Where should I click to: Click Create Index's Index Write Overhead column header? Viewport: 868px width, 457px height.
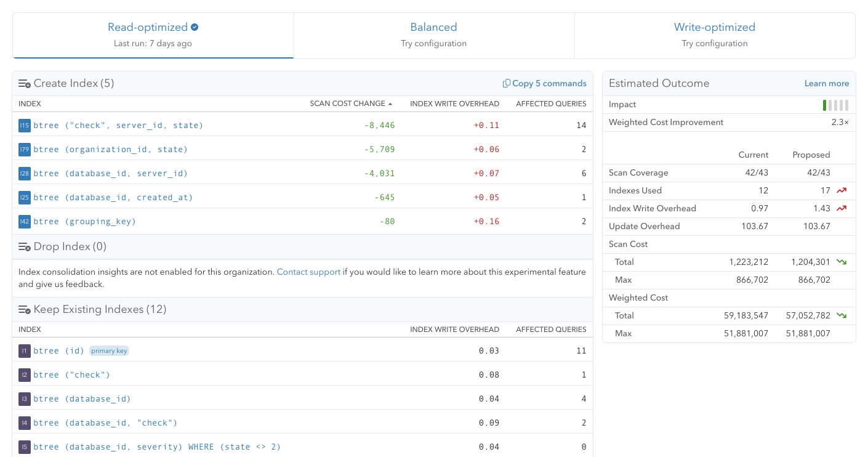point(454,103)
